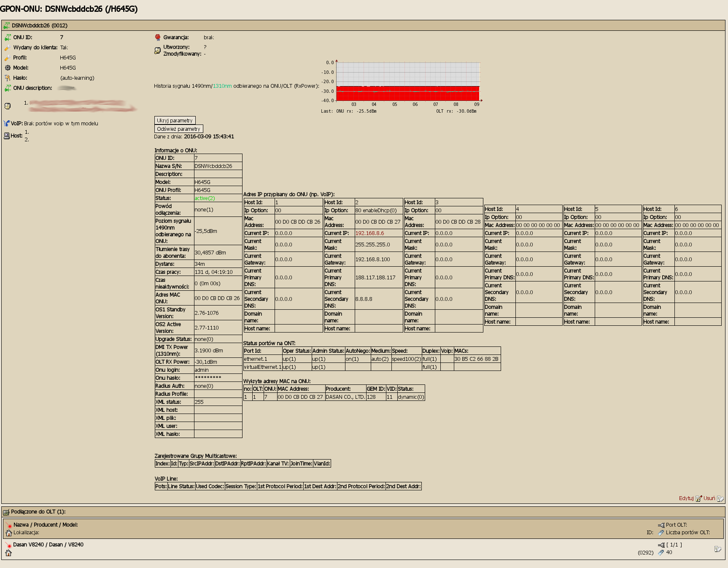Click the icon beside Wydany do klienta
728x568 pixels.
(8, 48)
